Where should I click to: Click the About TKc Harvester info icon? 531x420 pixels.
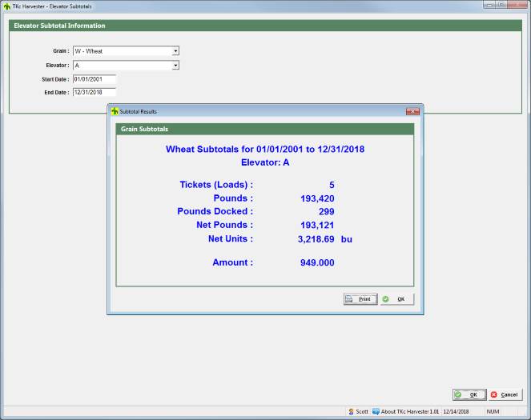[376, 412]
